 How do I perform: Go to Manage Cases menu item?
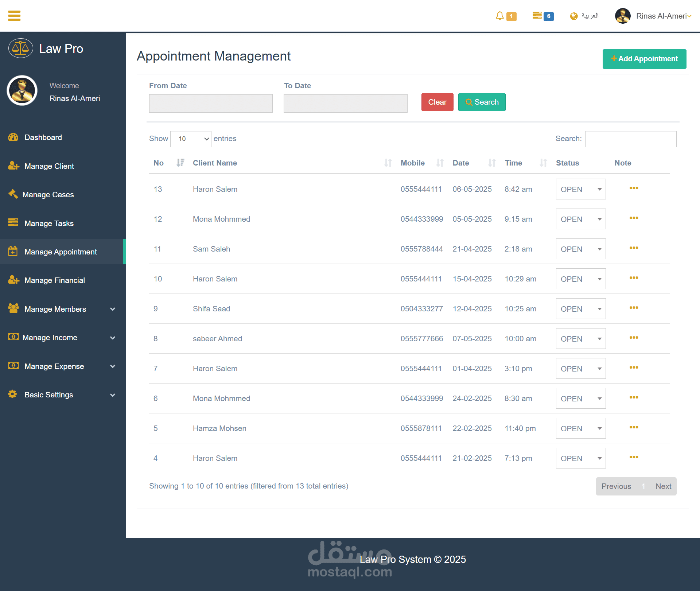(x=48, y=195)
